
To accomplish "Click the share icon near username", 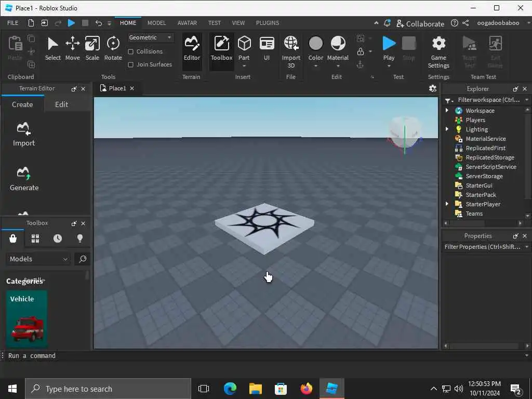I will (466, 23).
